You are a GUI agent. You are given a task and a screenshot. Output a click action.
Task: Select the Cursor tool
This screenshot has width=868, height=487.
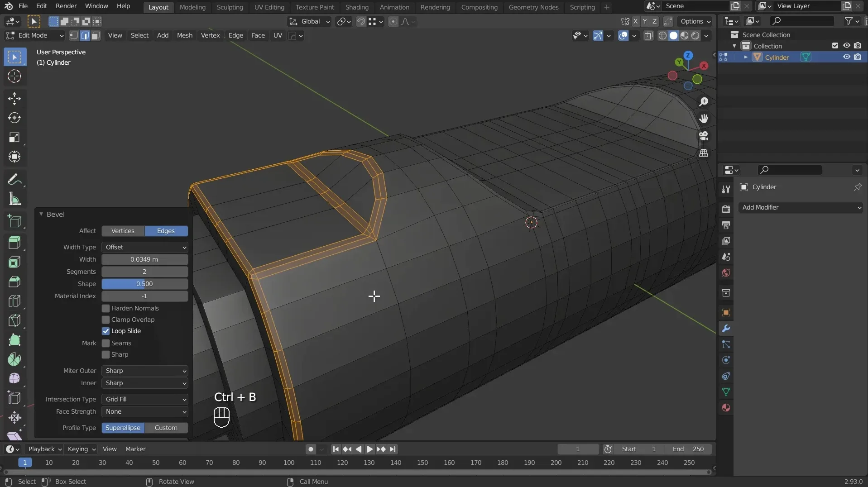(14, 76)
